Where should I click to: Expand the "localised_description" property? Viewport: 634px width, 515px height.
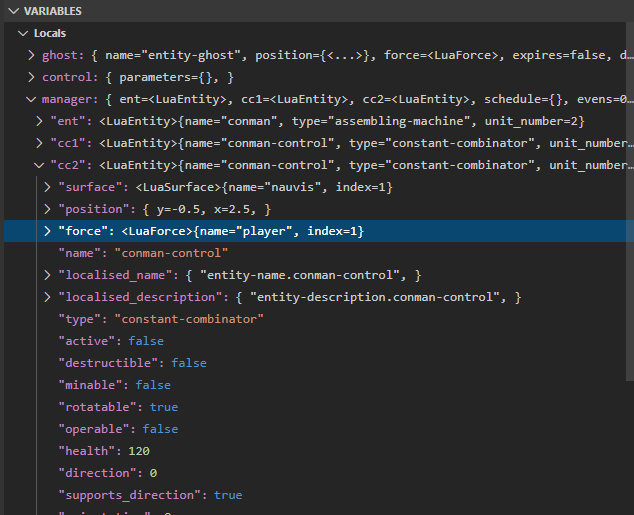[x=49, y=297]
